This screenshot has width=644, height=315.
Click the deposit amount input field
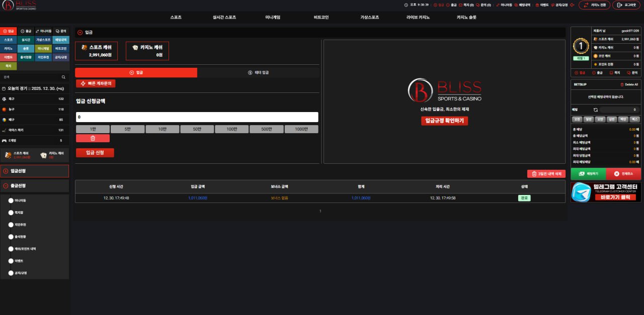[x=197, y=117]
